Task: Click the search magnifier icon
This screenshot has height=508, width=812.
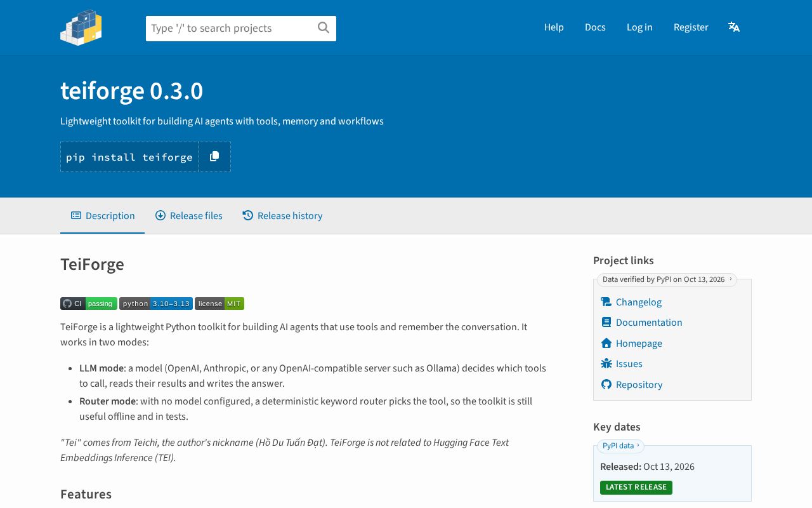Action: coord(324,28)
